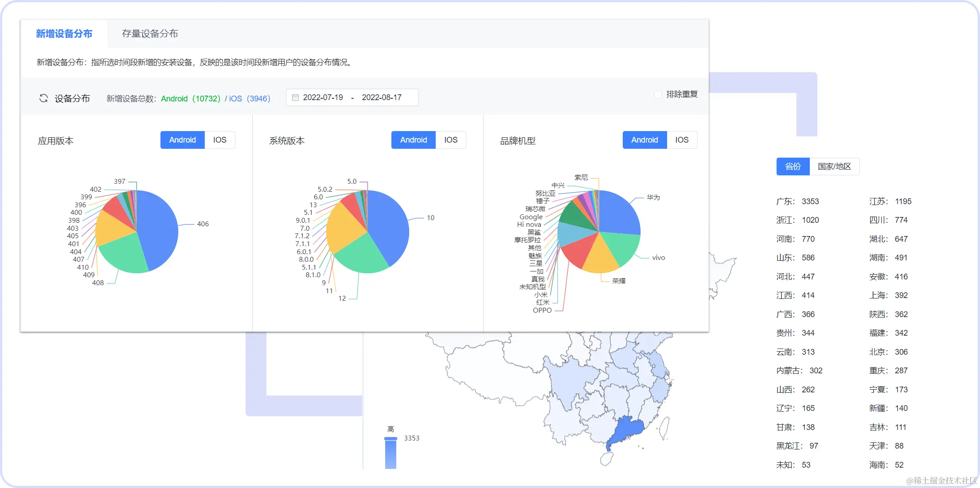
Task: Enable the 排除重复 checkbox
Action: click(658, 94)
